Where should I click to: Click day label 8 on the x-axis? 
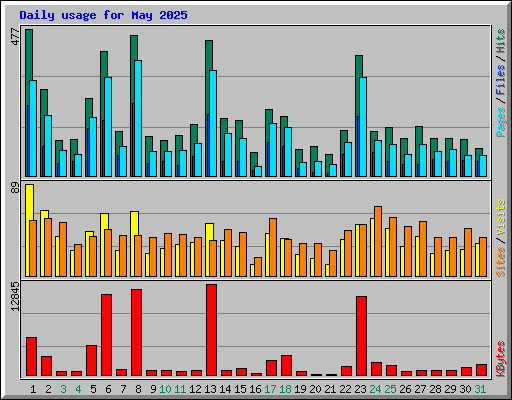click(x=138, y=389)
